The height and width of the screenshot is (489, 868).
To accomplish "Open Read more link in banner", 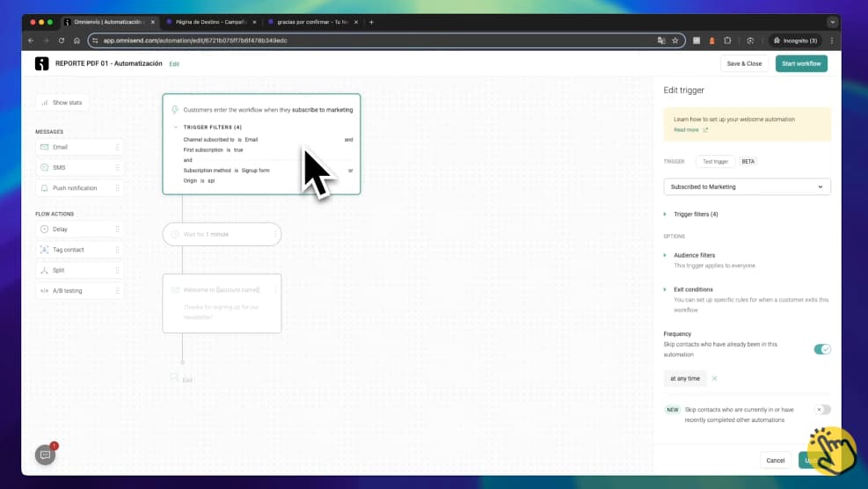I will pos(686,130).
